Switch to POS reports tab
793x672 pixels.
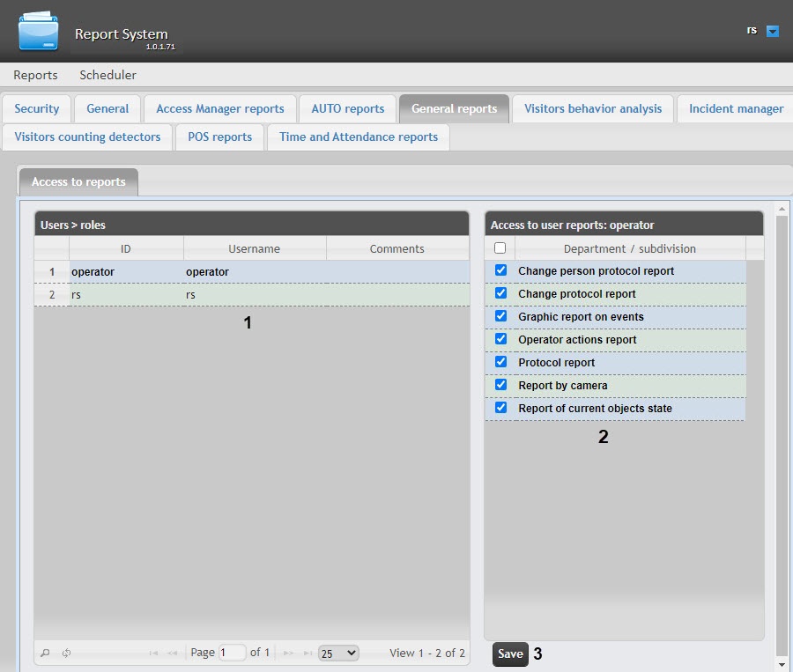coord(219,137)
